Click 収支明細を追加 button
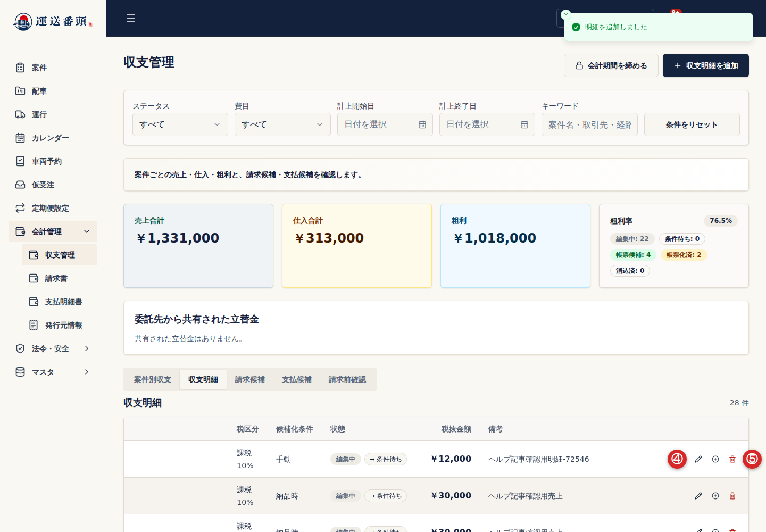766x532 pixels. point(706,65)
